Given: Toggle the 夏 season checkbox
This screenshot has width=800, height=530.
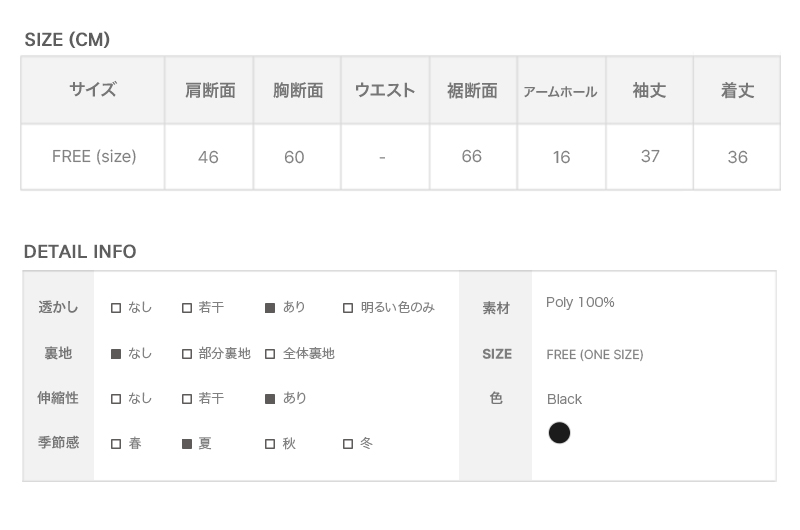Looking at the screenshot, I should 187,444.
